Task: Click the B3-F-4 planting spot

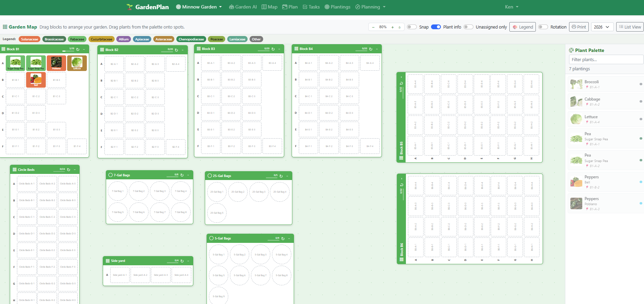Action: pyautogui.click(x=272, y=146)
